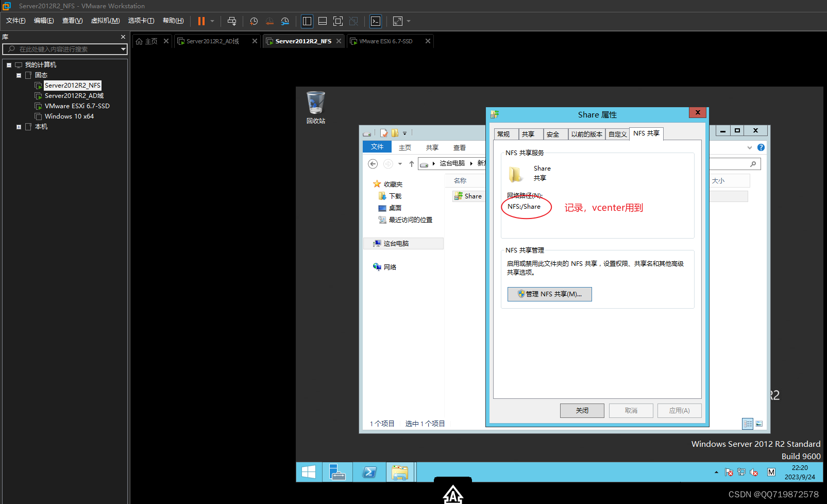Open the 查看(V) menu
Screen dimensions: 827x504
72,21
